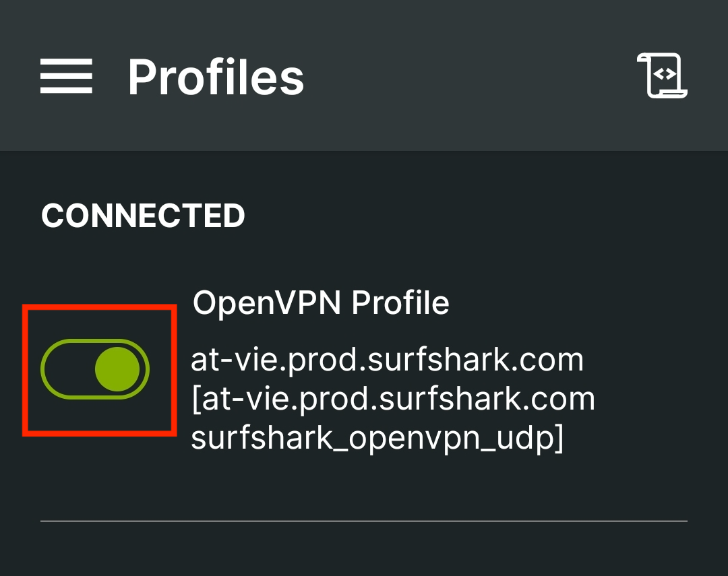Click the empty area below the divider
The image size is (728, 576).
364,549
